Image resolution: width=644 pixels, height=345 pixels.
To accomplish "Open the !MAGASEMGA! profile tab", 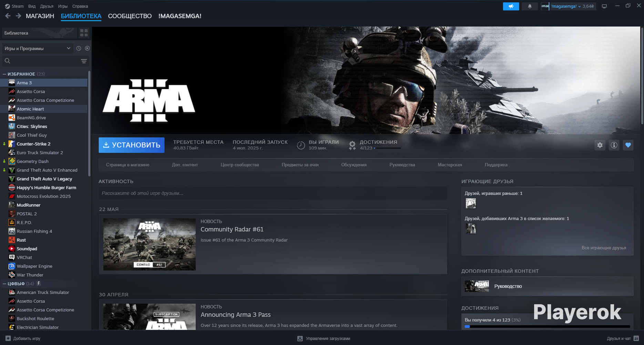I will 180,16.
